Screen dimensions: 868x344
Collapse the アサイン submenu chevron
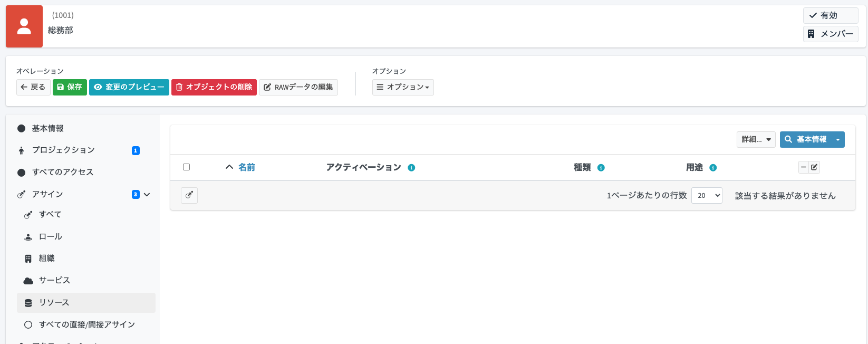coord(147,194)
